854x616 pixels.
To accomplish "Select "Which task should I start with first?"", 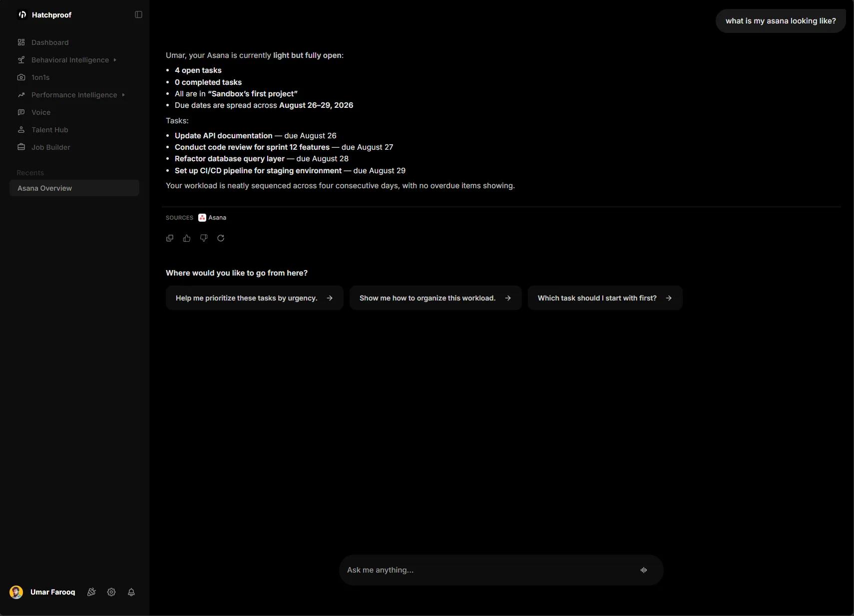I will pos(605,298).
